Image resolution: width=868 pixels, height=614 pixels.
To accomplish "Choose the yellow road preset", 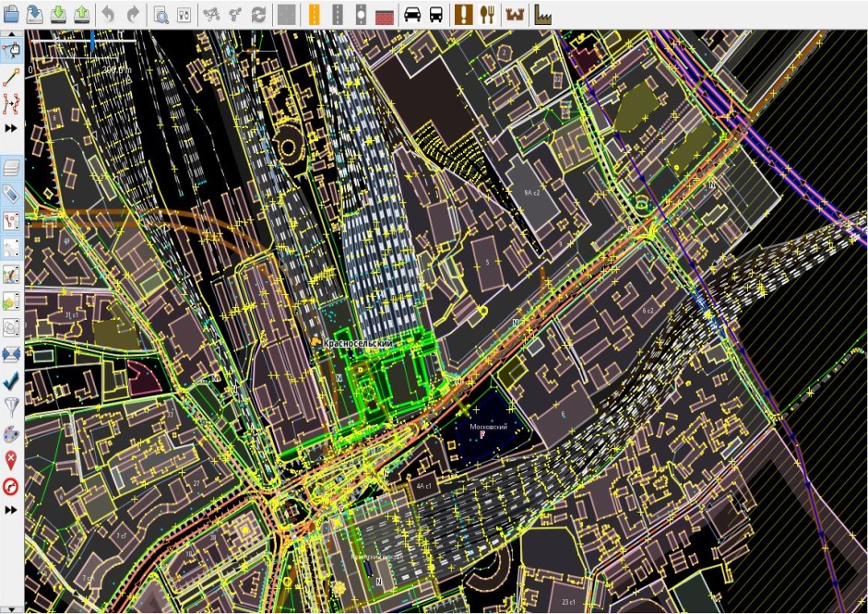I will click(314, 15).
